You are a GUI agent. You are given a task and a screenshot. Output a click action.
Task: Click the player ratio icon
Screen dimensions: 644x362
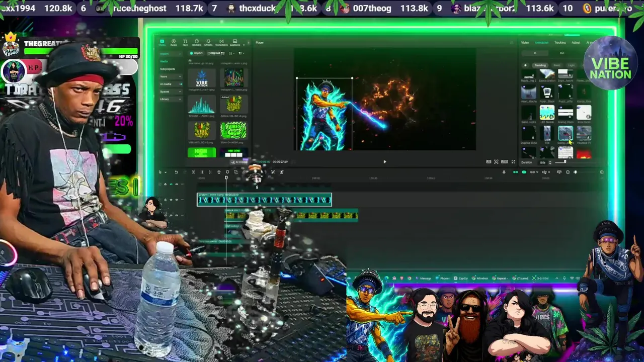pos(505,162)
